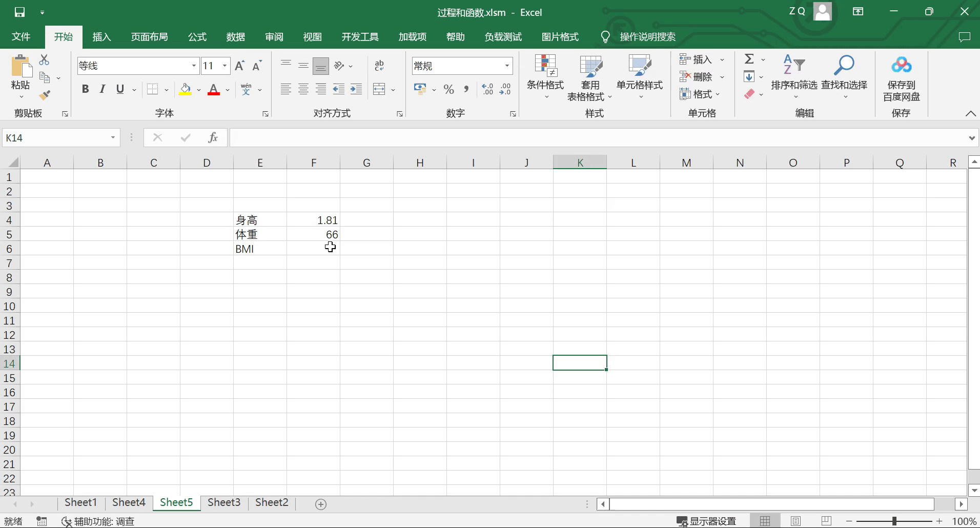Viewport: 980px width, 528px height.
Task: Switch to 页面布局 tab
Action: (x=149, y=36)
